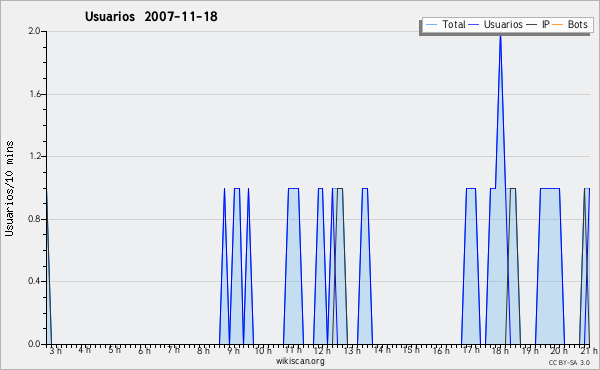Viewport: 600px width, 370px height.
Task: Click the 'IP' legend entry
Action: tap(538, 24)
